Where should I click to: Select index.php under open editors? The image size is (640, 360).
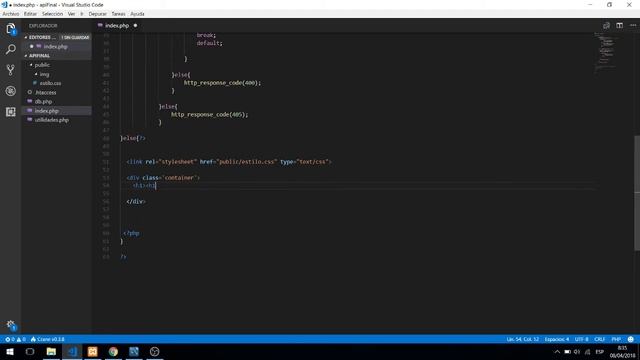coord(56,47)
